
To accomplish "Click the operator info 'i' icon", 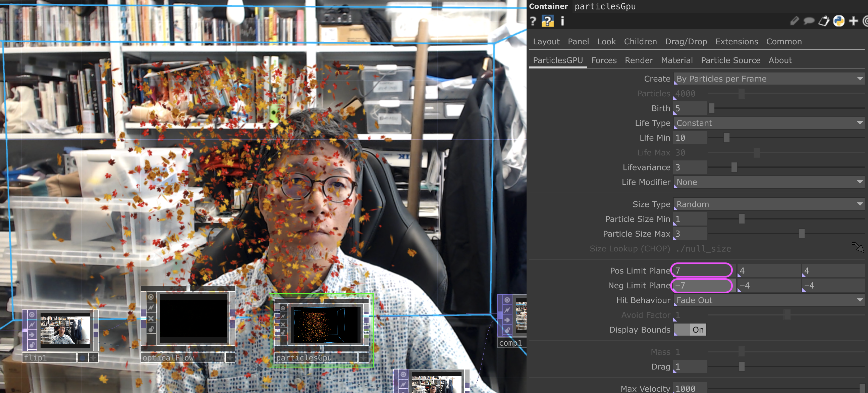I will (x=562, y=21).
